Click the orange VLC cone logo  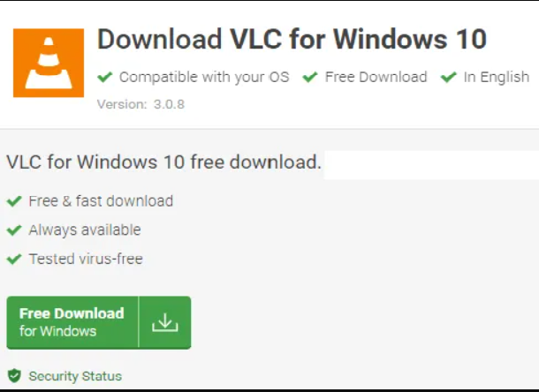(49, 63)
